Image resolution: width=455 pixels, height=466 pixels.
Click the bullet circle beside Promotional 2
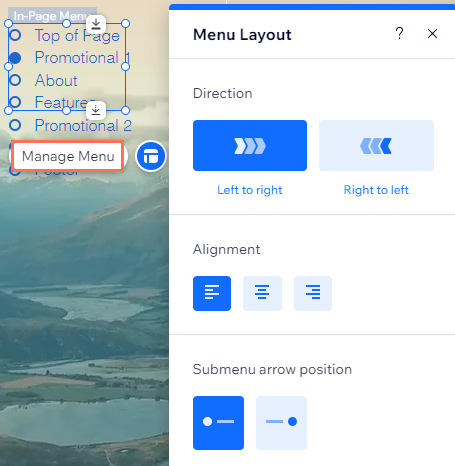pyautogui.click(x=15, y=125)
